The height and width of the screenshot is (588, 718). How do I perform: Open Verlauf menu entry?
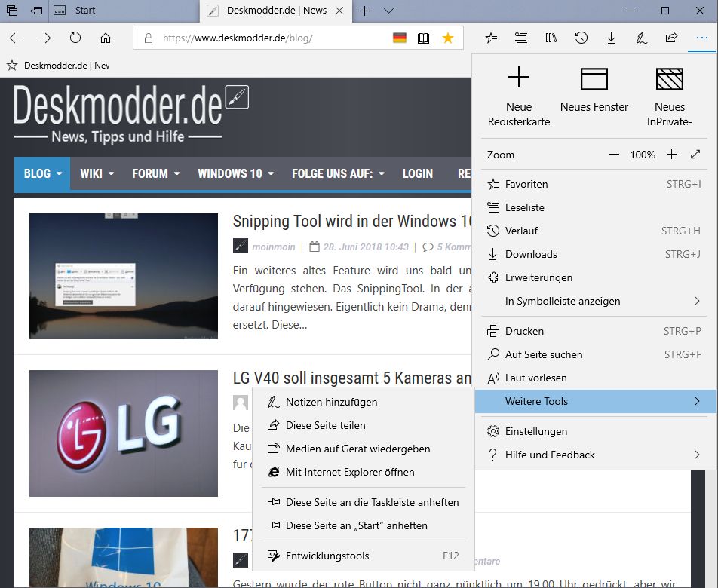(x=594, y=231)
